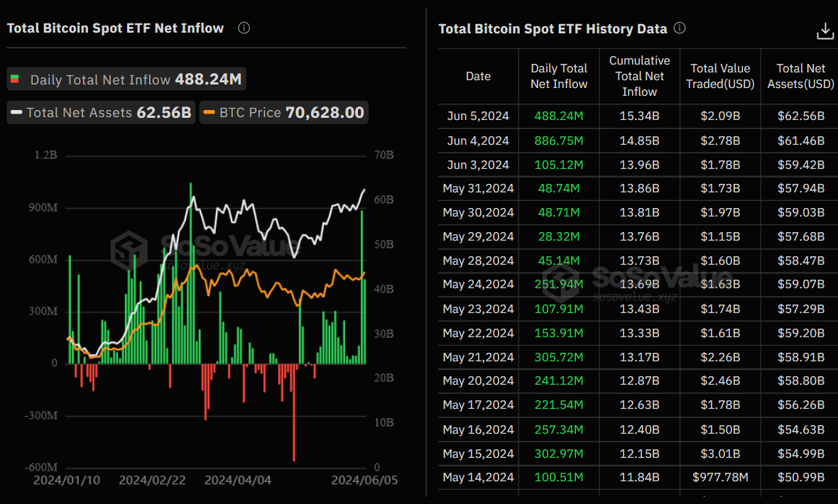The image size is (838, 504).
Task: Click the 28.32M daily inflow value
Action: (559, 236)
